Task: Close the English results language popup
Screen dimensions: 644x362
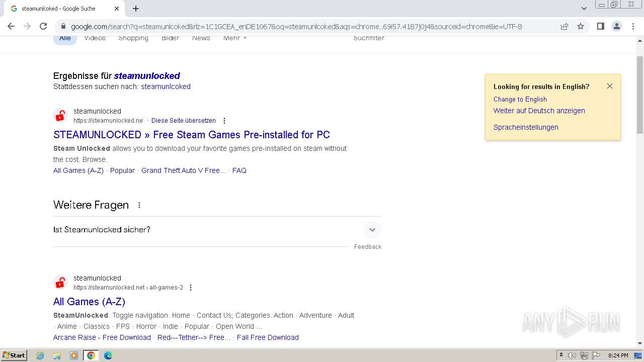Action: click(x=610, y=86)
